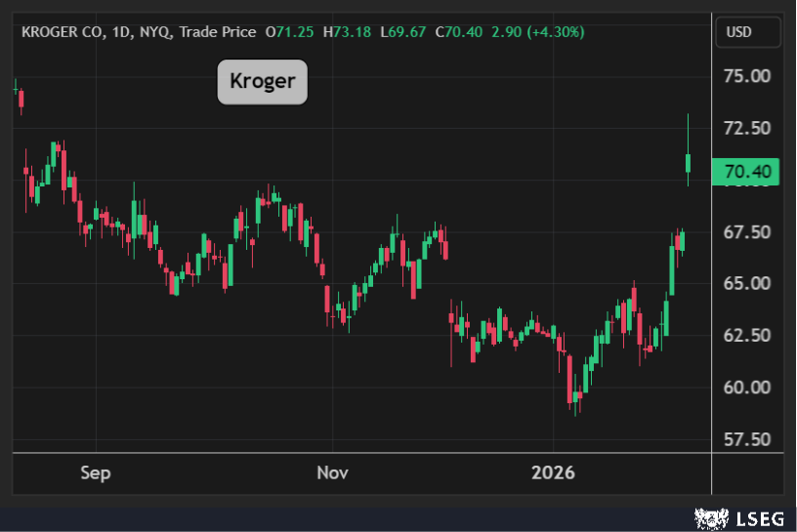Select the NYQ exchange text in header

[x=156, y=32]
